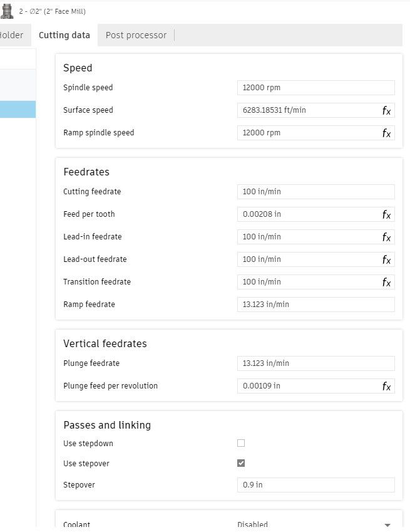
Task: Edit the Ramp feedrate field
Action: tap(316, 305)
